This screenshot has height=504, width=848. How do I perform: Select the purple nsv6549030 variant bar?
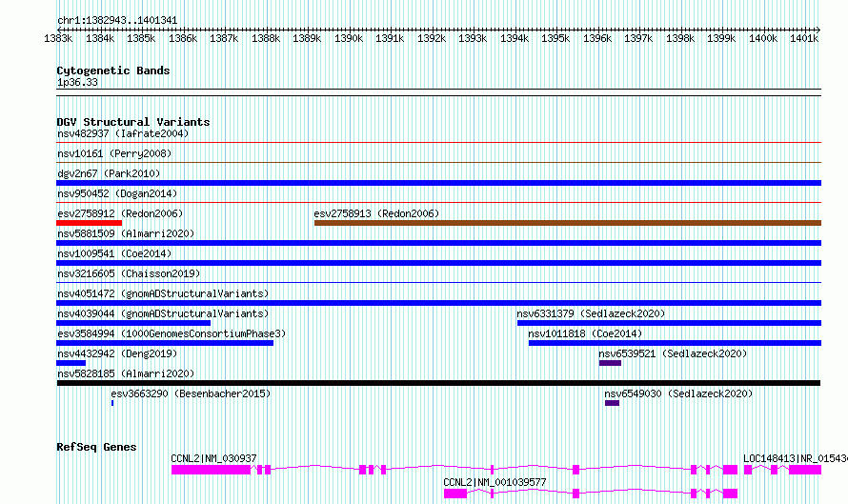[612, 403]
